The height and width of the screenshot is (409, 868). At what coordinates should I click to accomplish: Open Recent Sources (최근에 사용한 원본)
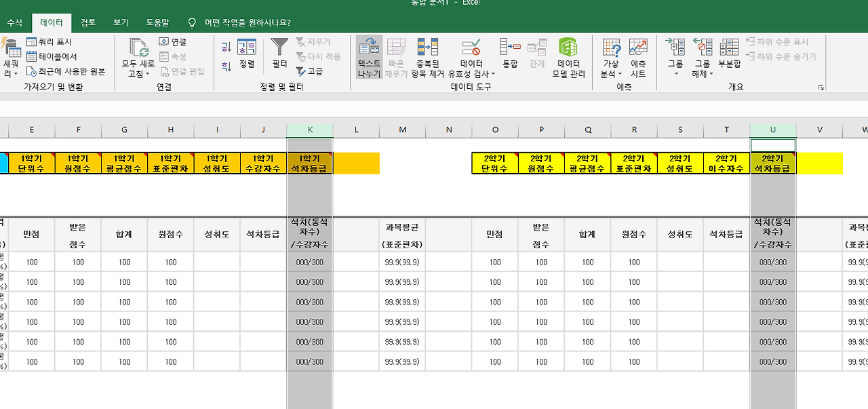click(65, 71)
